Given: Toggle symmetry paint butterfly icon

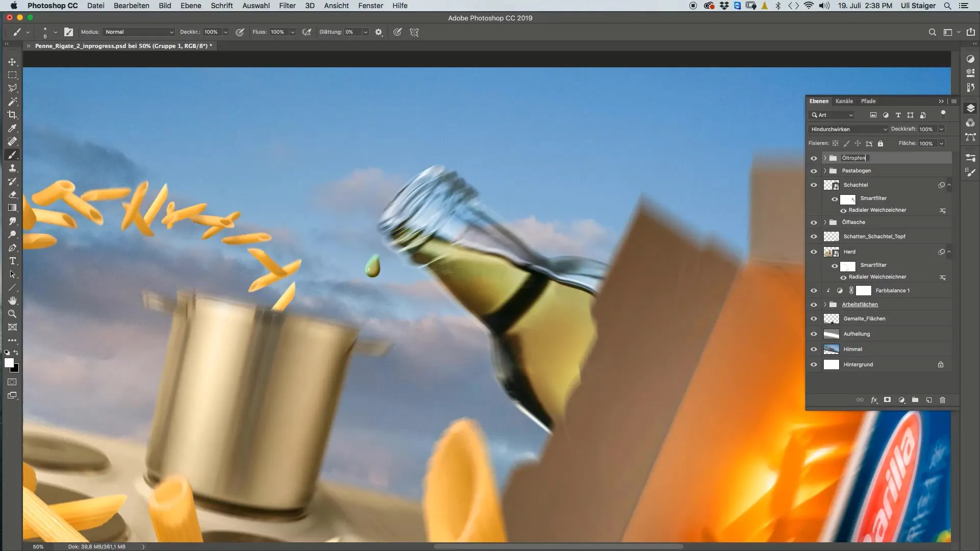Looking at the screenshot, I should point(414,32).
